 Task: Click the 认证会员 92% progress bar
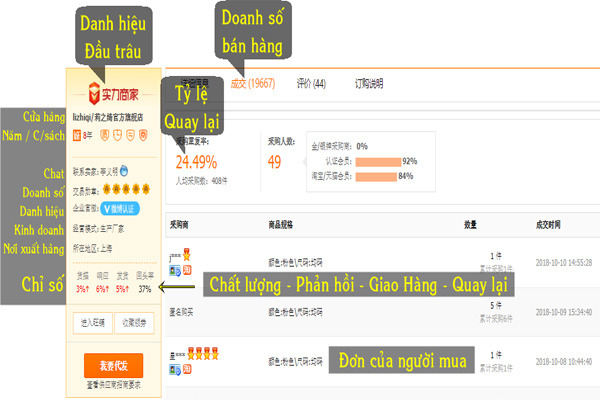pyautogui.click(x=378, y=162)
